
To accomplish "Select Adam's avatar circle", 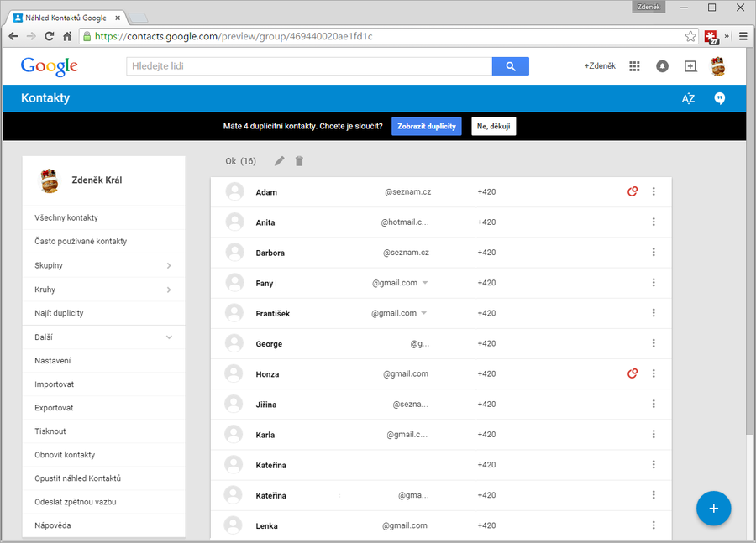I will [x=235, y=191].
